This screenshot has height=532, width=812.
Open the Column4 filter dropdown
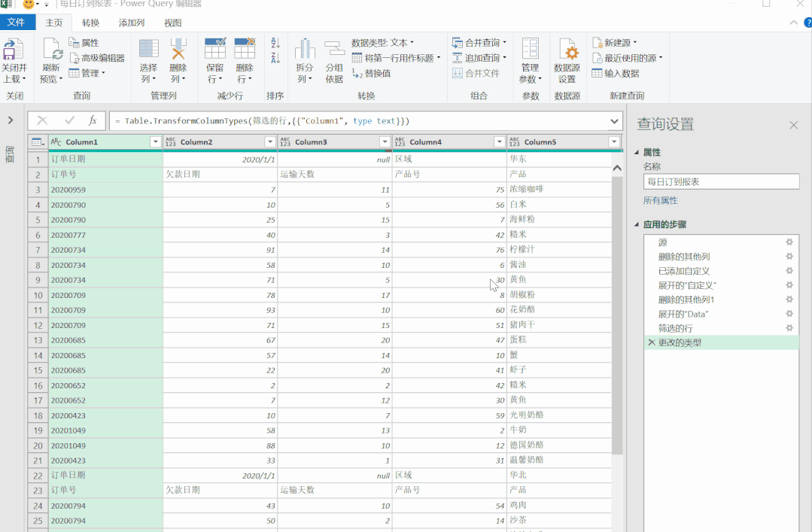[x=499, y=142]
